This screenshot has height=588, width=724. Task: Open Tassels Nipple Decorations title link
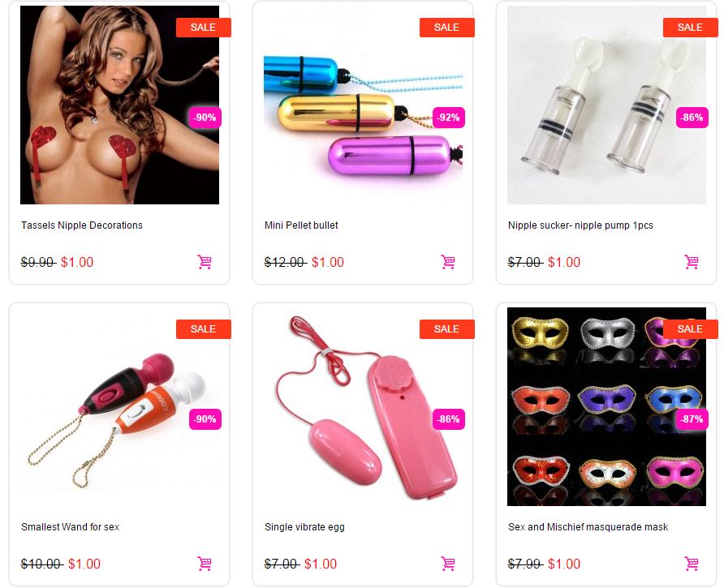click(82, 225)
